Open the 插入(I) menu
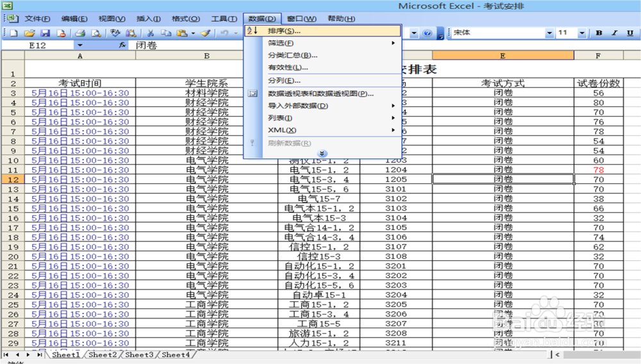This screenshot has height=364, width=641. coord(149,19)
